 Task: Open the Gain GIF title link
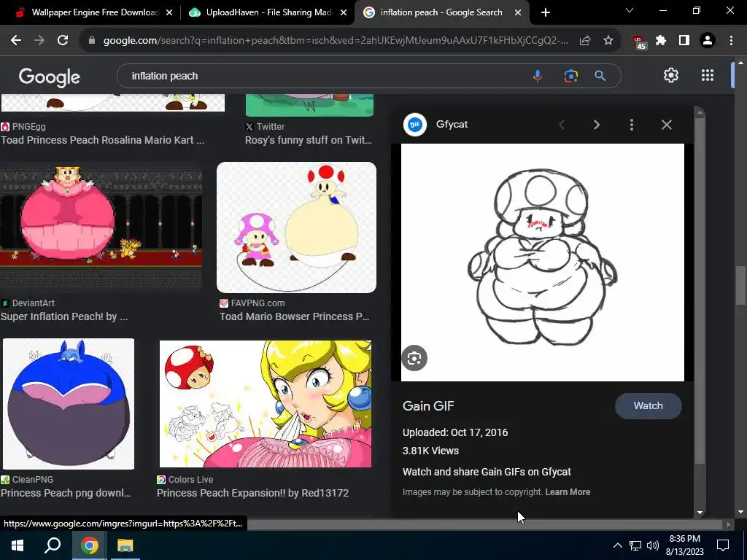[428, 405]
